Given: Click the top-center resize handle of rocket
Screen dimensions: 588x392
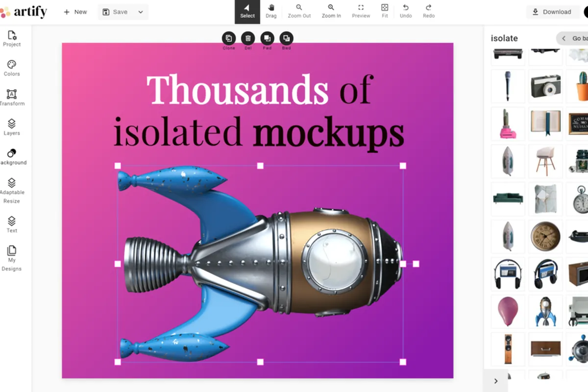Looking at the screenshot, I should coord(260,166).
